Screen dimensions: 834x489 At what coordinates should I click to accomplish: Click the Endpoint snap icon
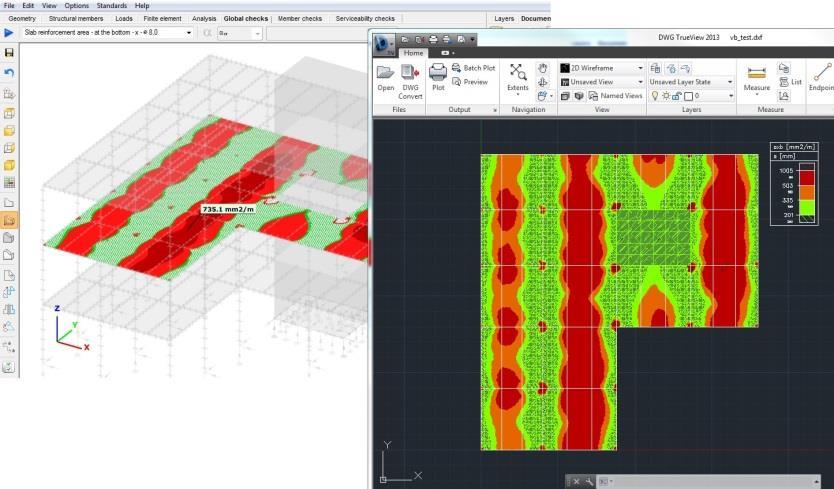pos(822,72)
